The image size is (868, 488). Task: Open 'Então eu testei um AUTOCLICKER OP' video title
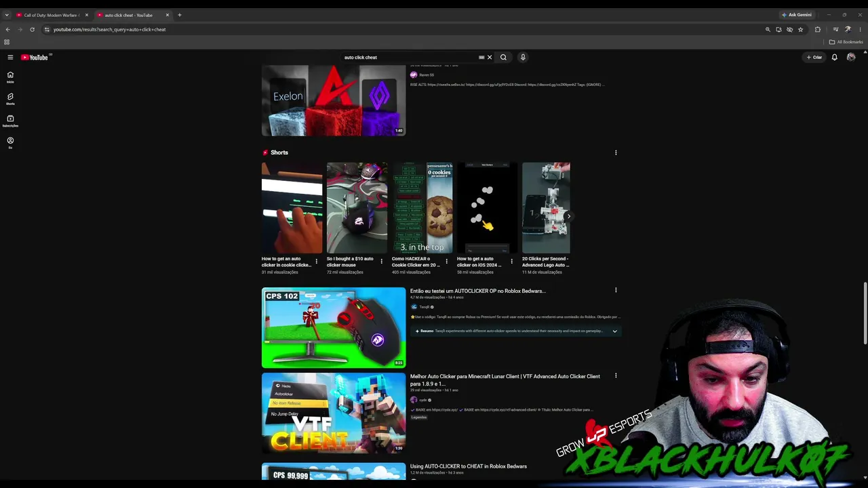(478, 291)
